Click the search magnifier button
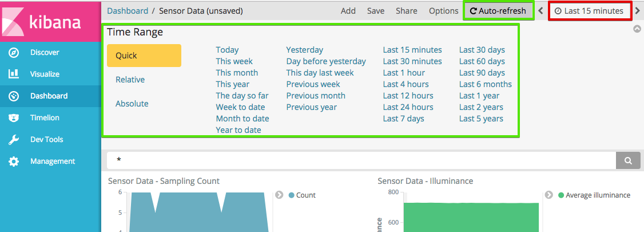This screenshot has width=644, height=232. point(628,160)
